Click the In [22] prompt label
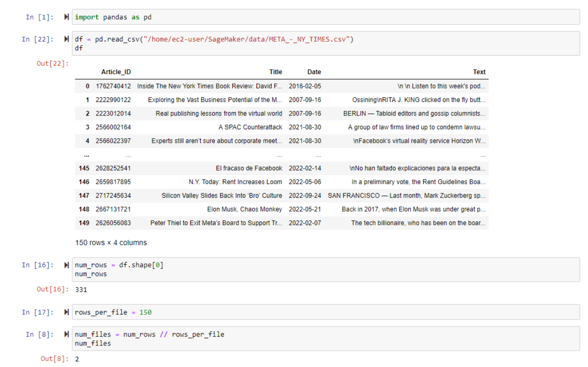The width and height of the screenshot is (588, 367). point(38,39)
